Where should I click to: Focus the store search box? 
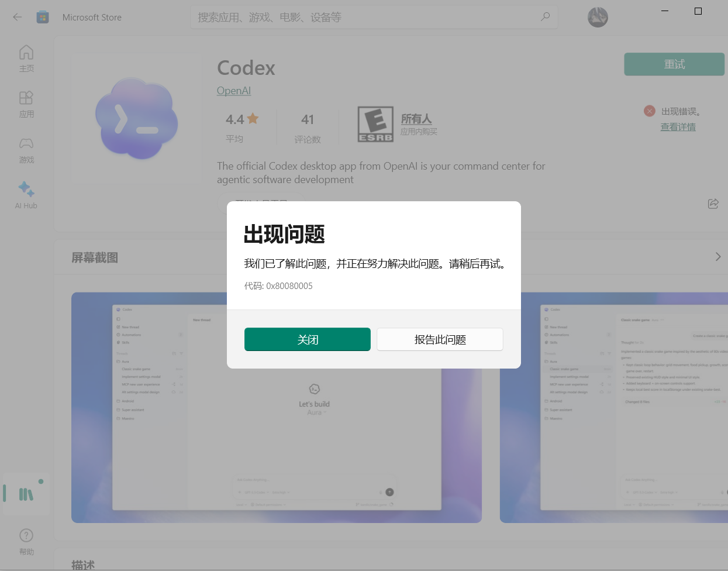tap(374, 18)
